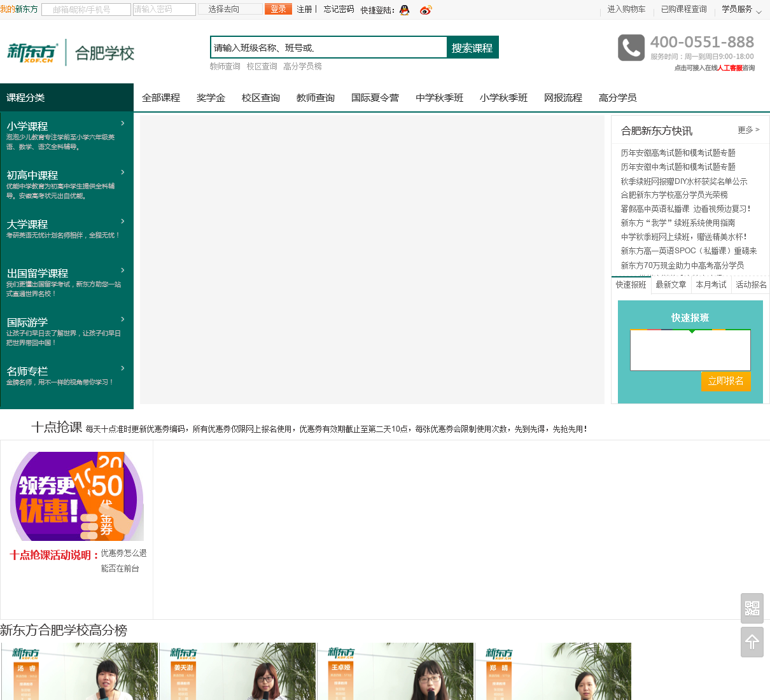Click 教师查询 link below search box
The image size is (770, 700).
(x=225, y=66)
